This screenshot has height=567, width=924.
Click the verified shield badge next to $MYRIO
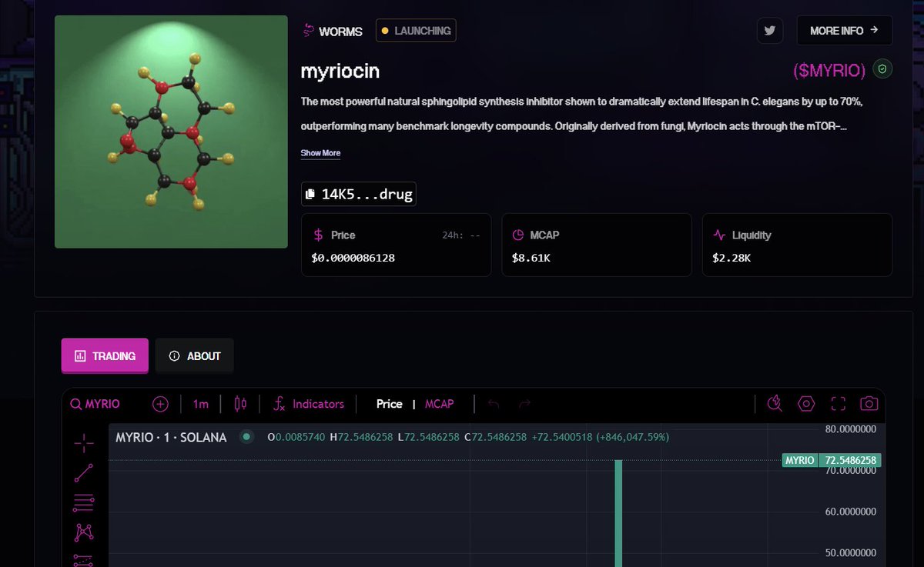coord(883,69)
